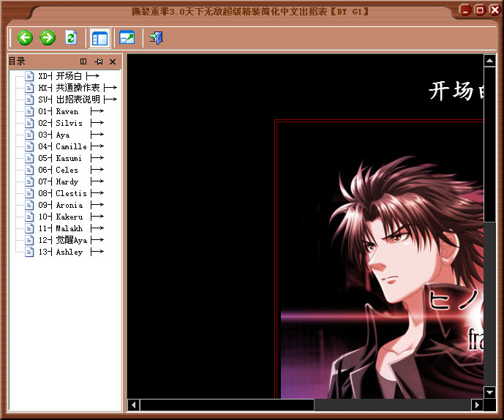Select 06 Celes in the contents list
The height and width of the screenshot is (420, 504).
pyautogui.click(x=71, y=170)
